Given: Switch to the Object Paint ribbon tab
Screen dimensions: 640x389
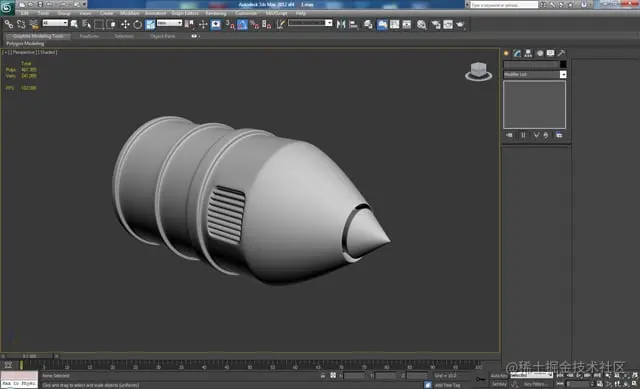Looking at the screenshot, I should 162,36.
